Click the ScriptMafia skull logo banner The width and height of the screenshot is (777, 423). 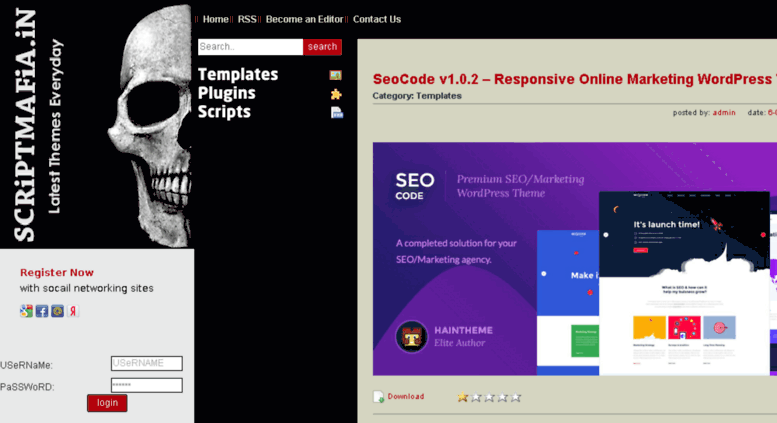[97, 124]
